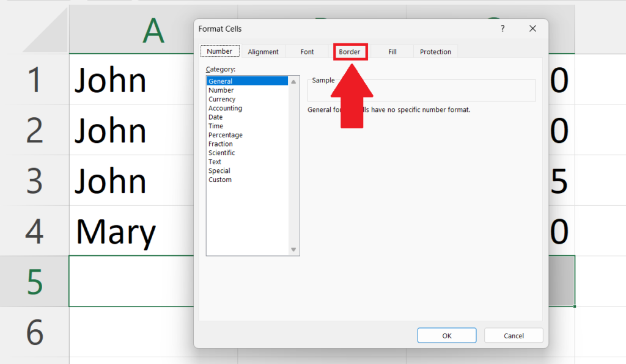Choose Currency in the Category list
626x364 pixels.
[x=222, y=100]
